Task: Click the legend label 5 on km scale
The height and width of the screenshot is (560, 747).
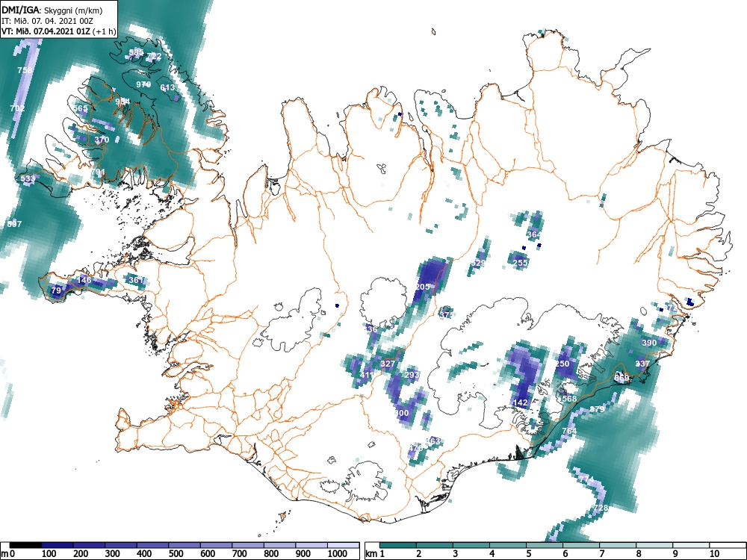Action: 528,553
